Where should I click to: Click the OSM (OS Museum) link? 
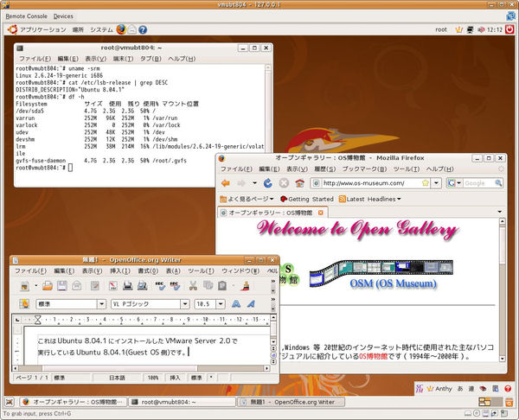pos(394,283)
